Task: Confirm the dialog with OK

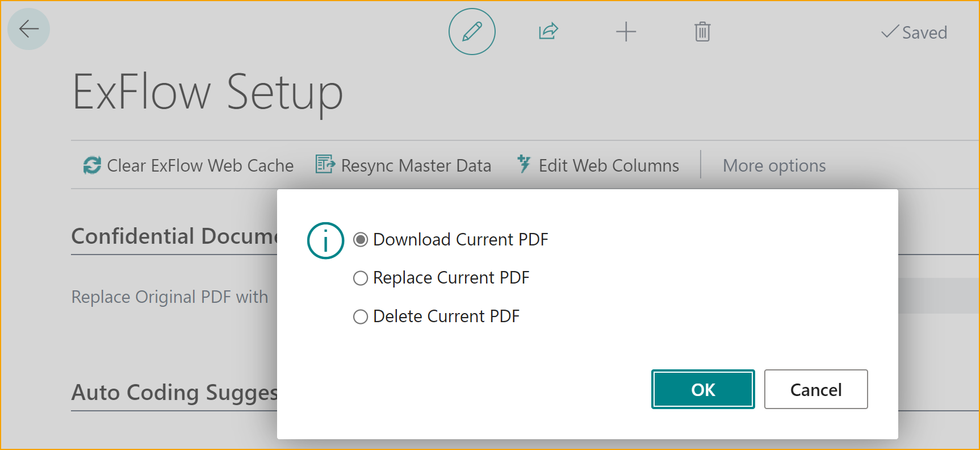Action: (703, 389)
